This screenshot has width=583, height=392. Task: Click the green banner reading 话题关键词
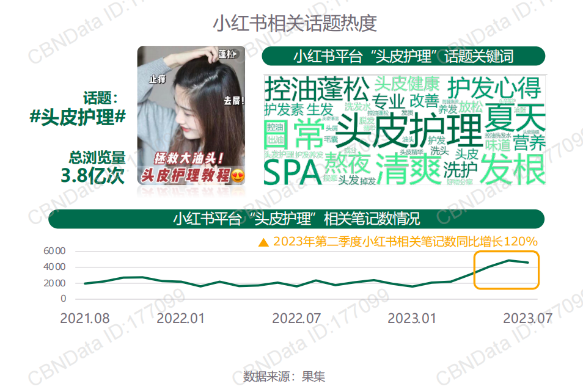click(403, 56)
